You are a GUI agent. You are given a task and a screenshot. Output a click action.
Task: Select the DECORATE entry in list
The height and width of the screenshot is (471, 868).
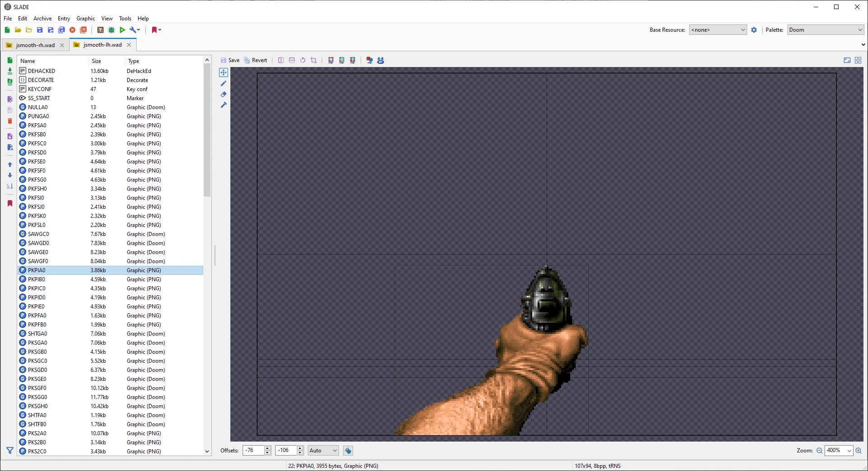(110, 80)
